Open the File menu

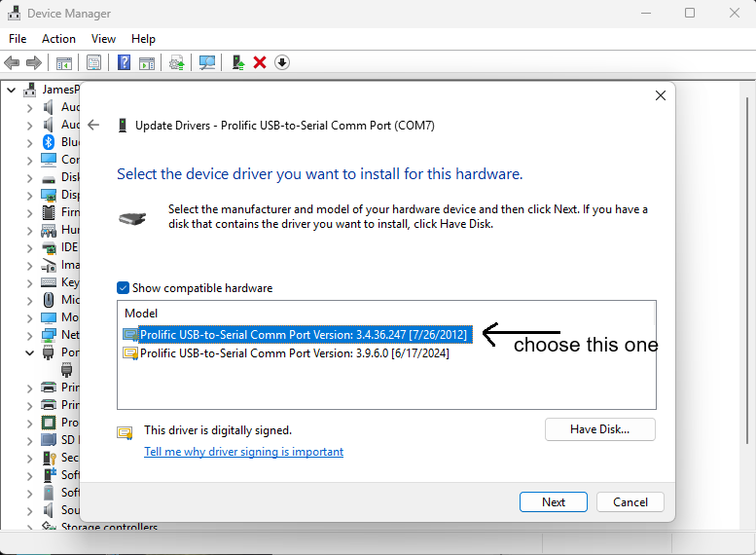pos(18,39)
